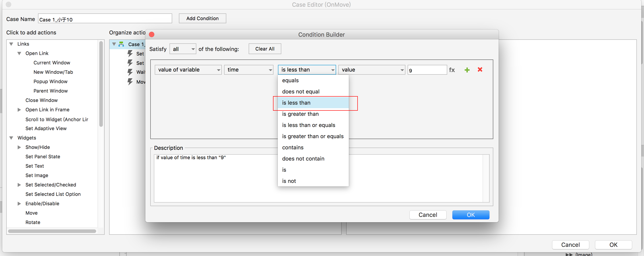Screen dimensions: 644x256
Task: Click OK in the Condition Builder
Action: (470, 215)
